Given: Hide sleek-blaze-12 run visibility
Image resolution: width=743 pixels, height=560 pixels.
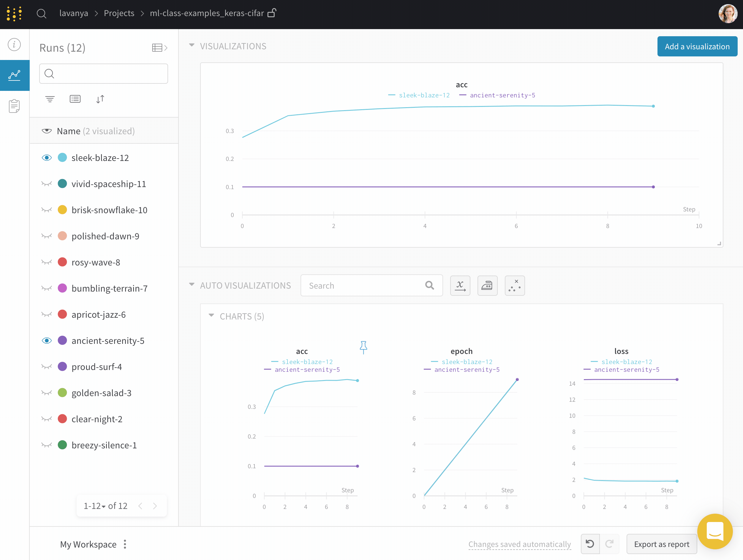Looking at the screenshot, I should click(x=47, y=158).
